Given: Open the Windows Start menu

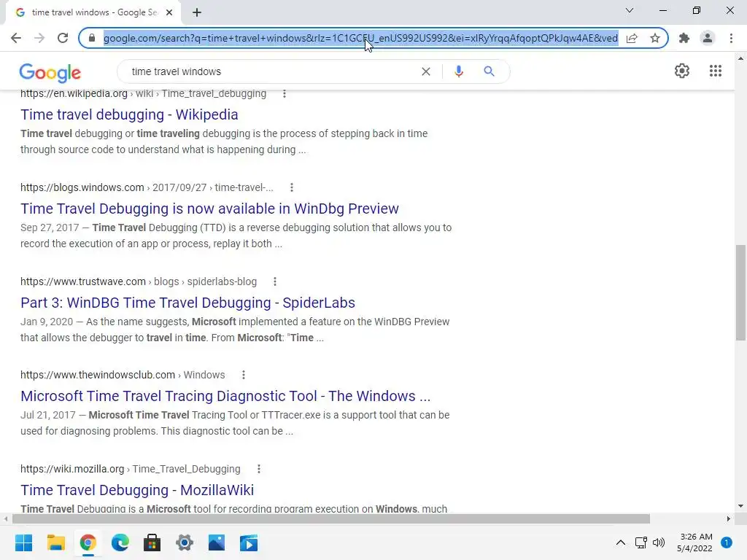Looking at the screenshot, I should (x=23, y=542).
